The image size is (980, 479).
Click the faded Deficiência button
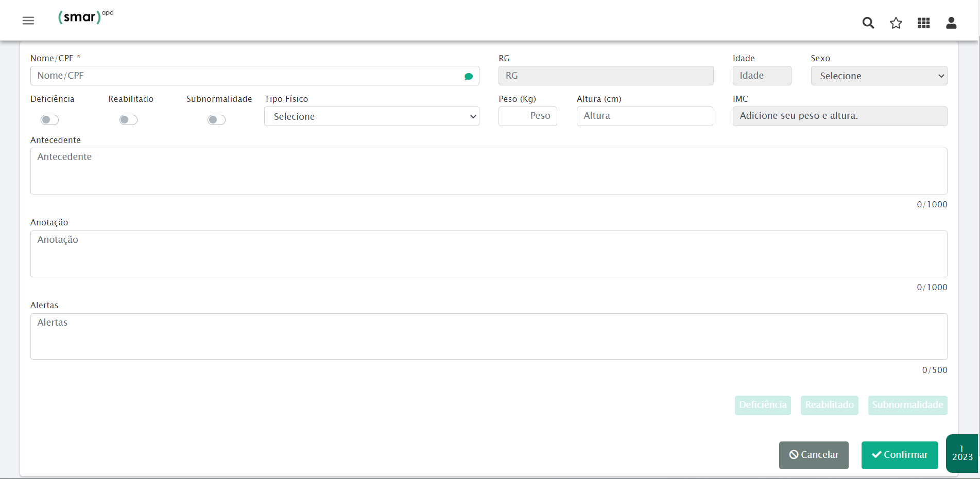(x=763, y=405)
